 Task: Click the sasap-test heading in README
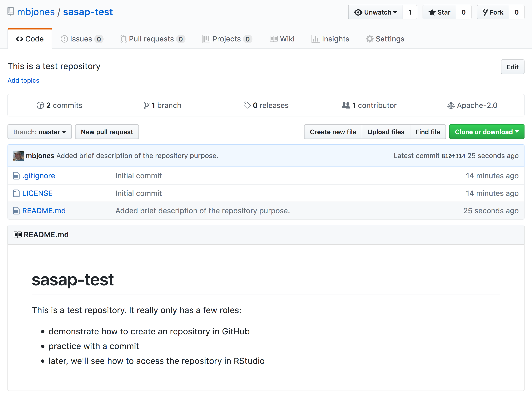pos(73,280)
